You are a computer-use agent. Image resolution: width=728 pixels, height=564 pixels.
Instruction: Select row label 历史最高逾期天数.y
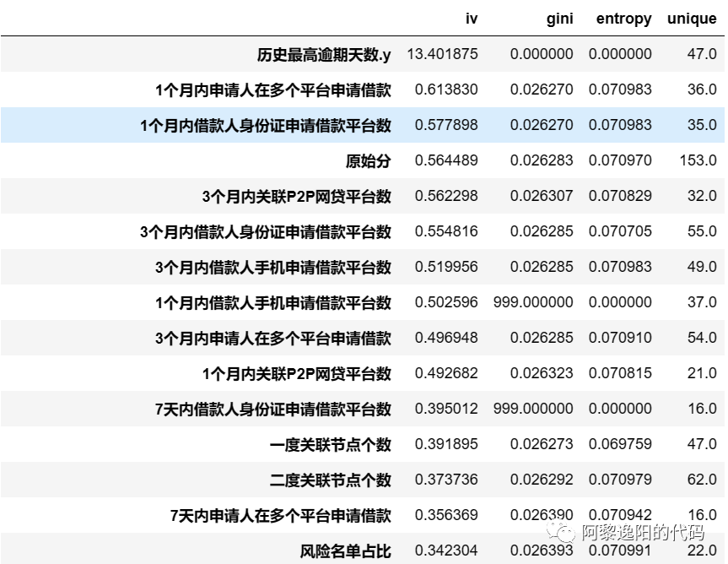[x=324, y=55]
